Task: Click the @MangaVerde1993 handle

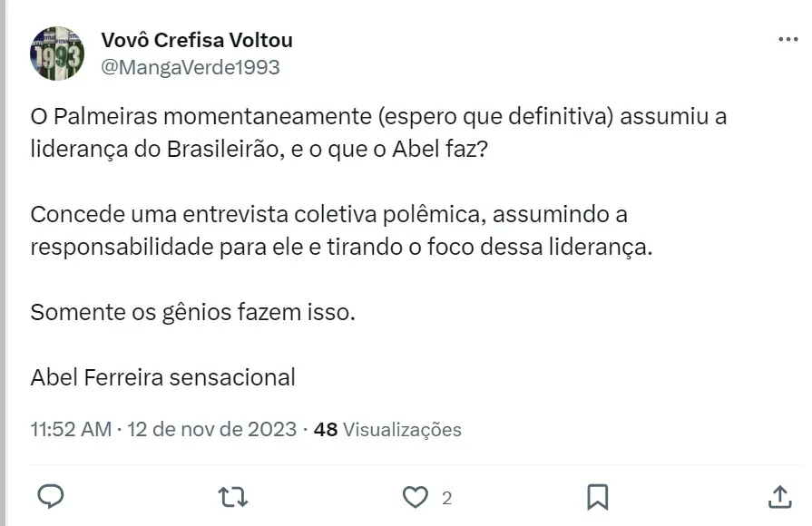Action: tap(190, 67)
